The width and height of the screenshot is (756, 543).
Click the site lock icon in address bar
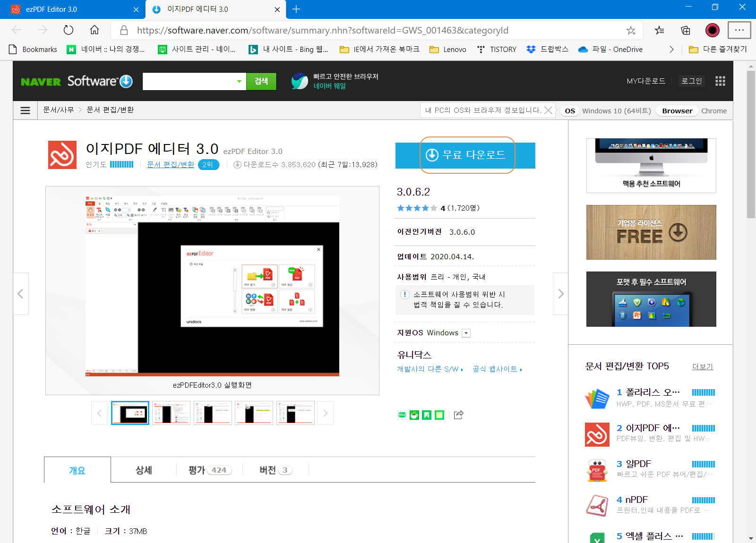point(124,30)
